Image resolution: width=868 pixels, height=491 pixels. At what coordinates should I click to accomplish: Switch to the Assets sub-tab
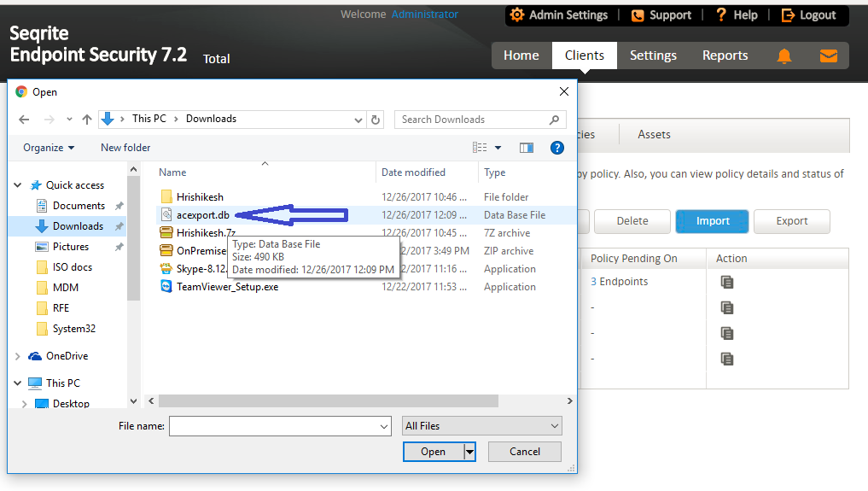tap(654, 135)
